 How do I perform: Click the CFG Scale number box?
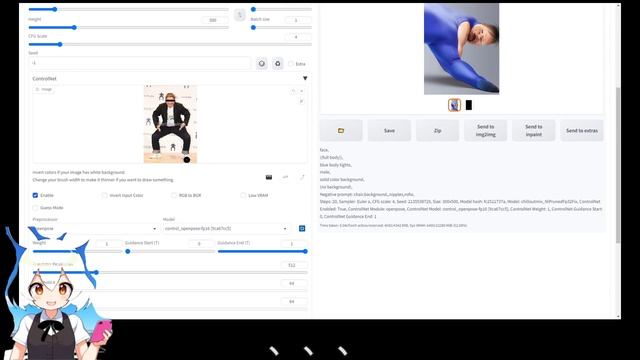point(298,37)
